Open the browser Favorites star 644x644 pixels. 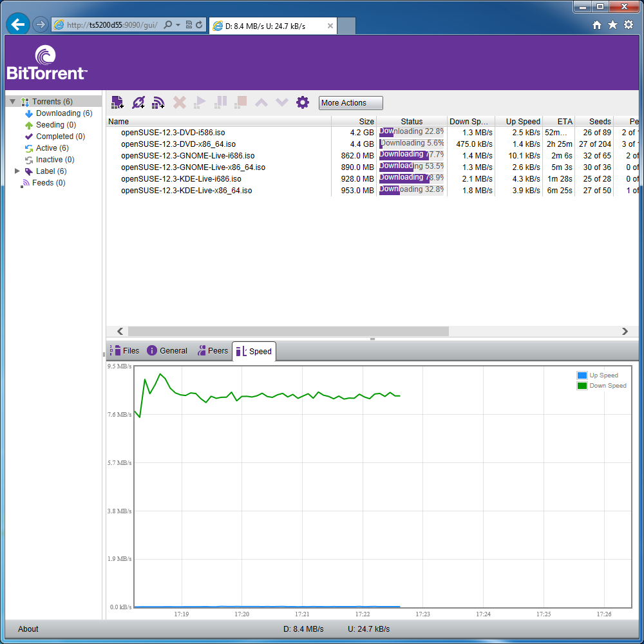[x=613, y=25]
